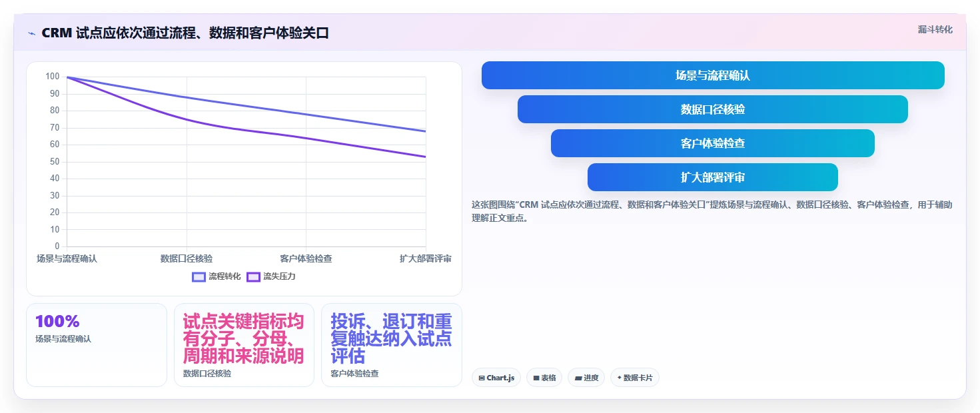Click the 60 y-axis tick label
Viewport: 980px width, 413px height.
click(x=55, y=145)
